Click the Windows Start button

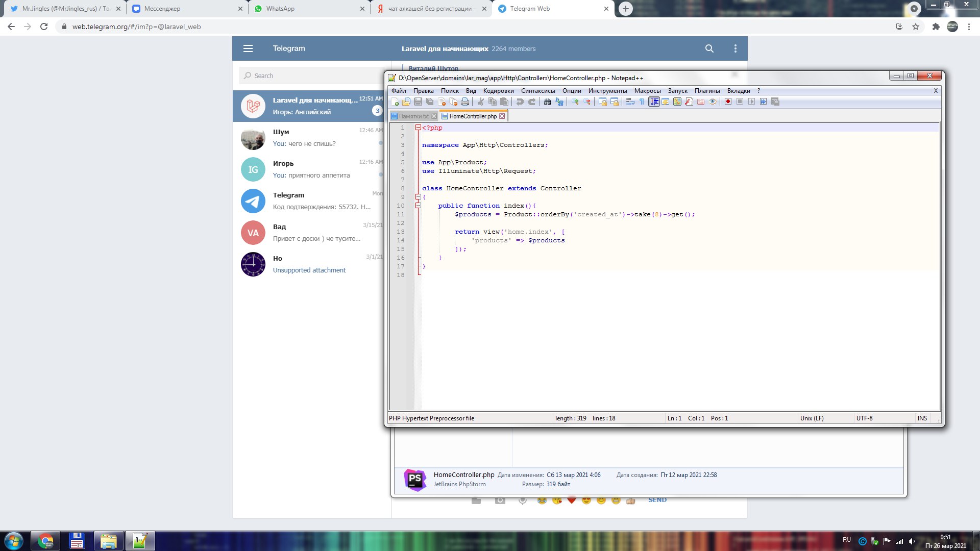tap(14, 541)
